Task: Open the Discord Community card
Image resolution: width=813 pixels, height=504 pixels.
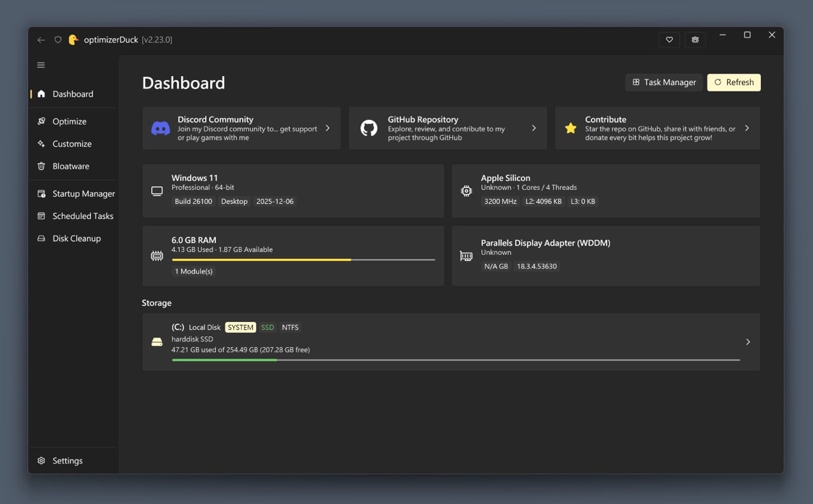Action: [241, 128]
